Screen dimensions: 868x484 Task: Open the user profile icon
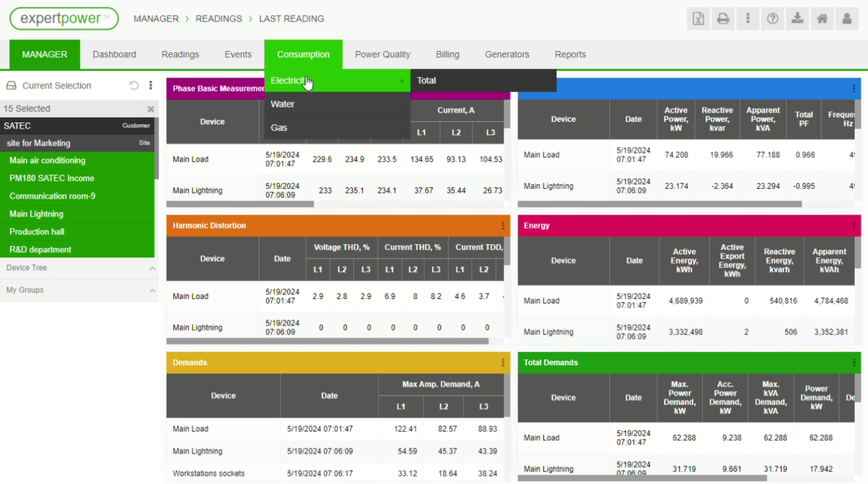click(847, 19)
